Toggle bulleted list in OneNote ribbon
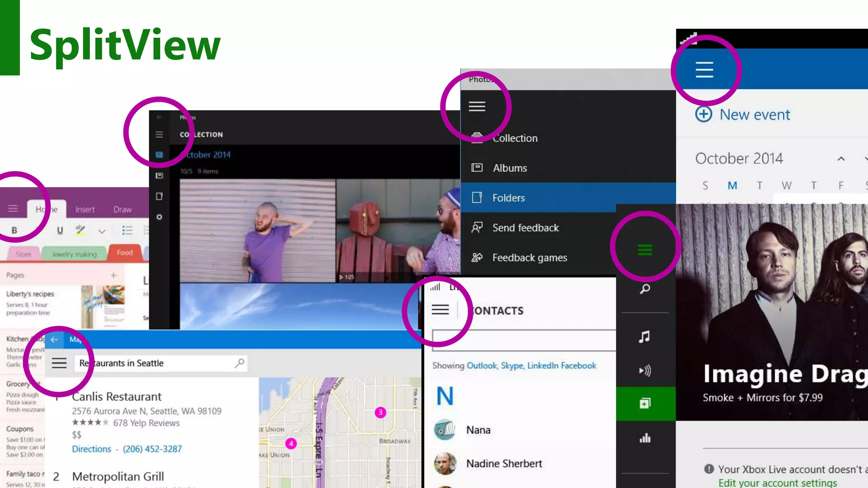868x488 pixels. pyautogui.click(x=127, y=230)
